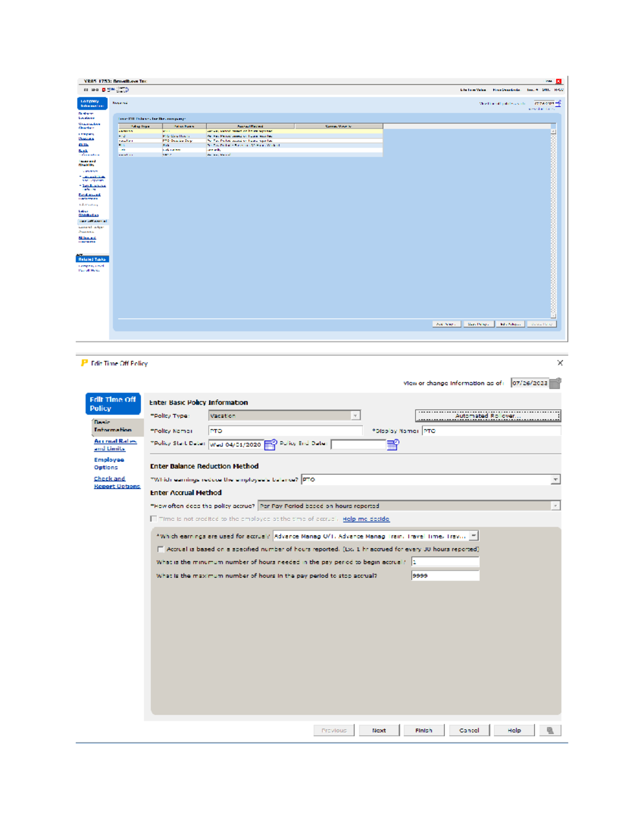Click the red close icon of top window
The image size is (644, 834).
(x=559, y=82)
